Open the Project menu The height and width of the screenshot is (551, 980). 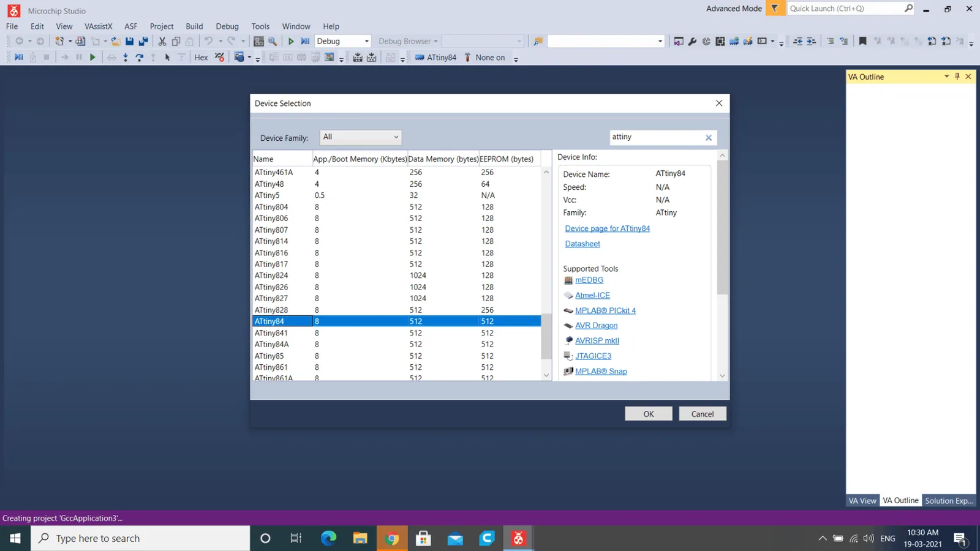pos(162,26)
